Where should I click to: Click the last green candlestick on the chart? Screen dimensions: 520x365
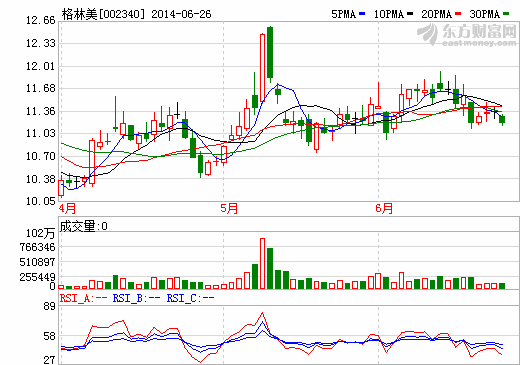click(502, 120)
